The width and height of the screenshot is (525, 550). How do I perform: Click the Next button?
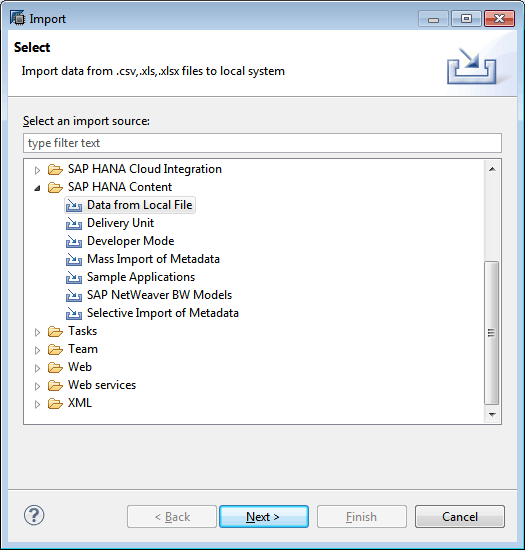pos(264,516)
